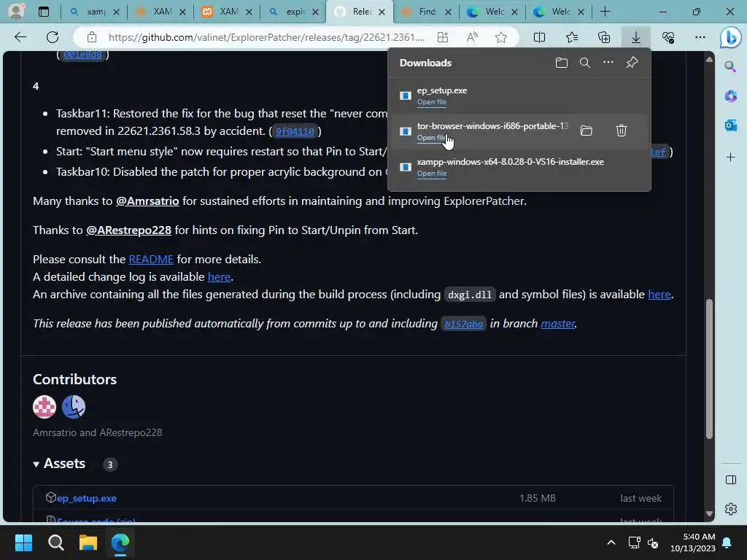
Task: Click the sidebar search icon
Action: (730, 66)
